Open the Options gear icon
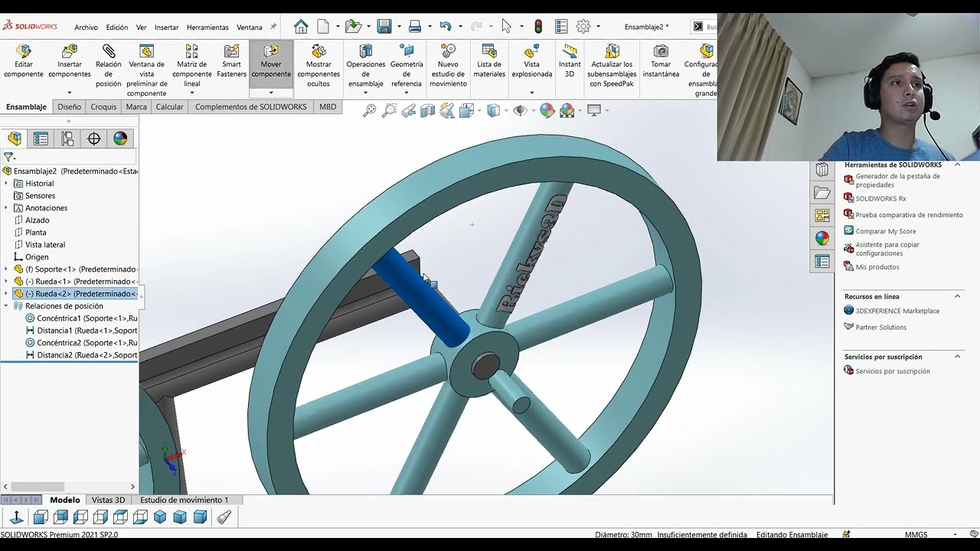Image resolution: width=980 pixels, height=551 pixels. click(x=583, y=27)
